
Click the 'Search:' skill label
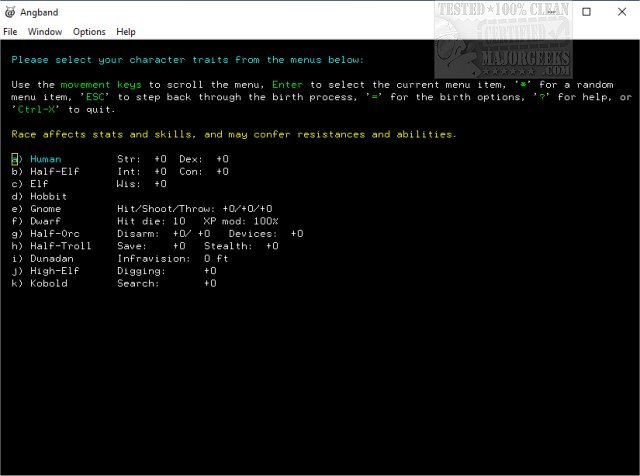(x=138, y=283)
